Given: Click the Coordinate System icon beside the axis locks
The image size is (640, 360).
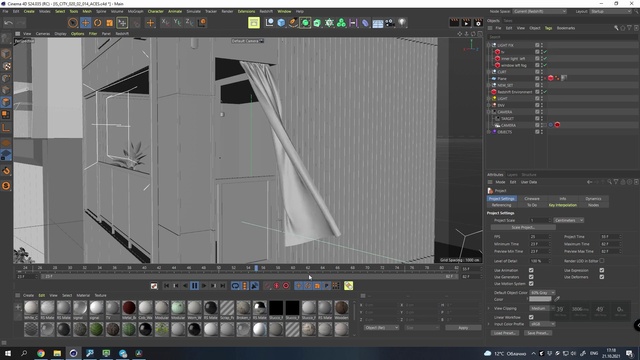Looking at the screenshot, I should pyautogui.click(x=202, y=22).
